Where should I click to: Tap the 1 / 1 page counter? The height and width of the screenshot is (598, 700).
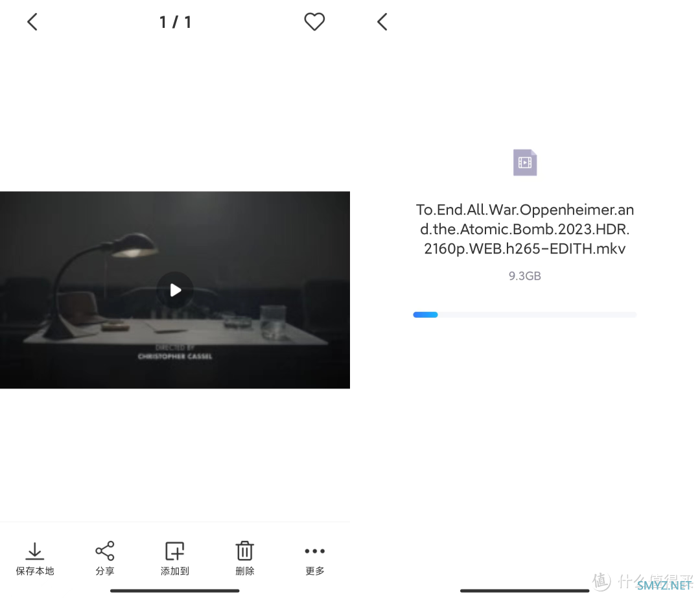176,22
